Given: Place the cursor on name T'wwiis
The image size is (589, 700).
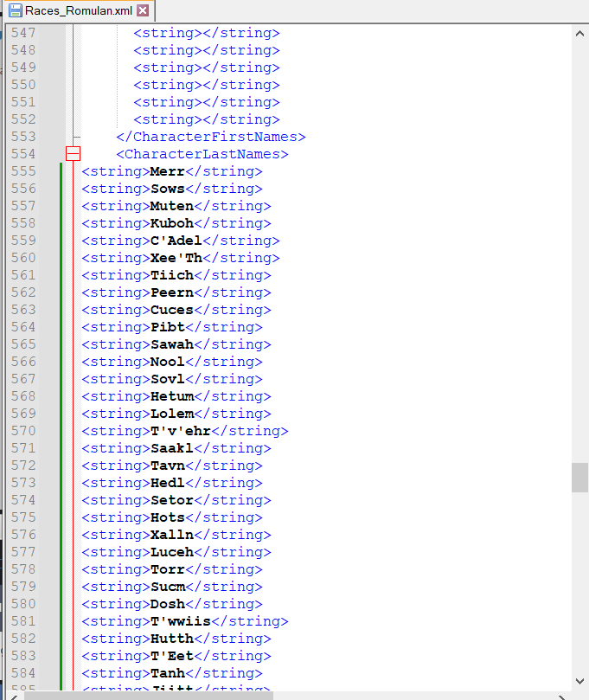Looking at the screenshot, I should pyautogui.click(x=181, y=621).
